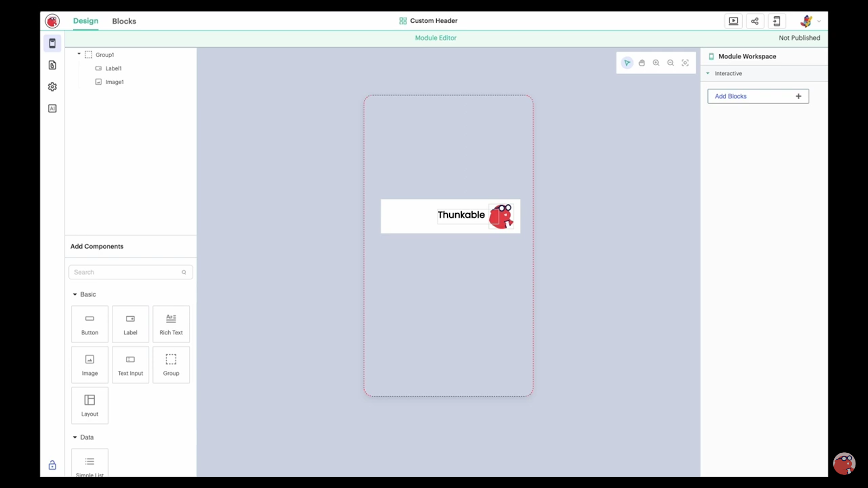This screenshot has width=868, height=488.
Task: Open project Settings via the gear icon
Action: click(x=52, y=86)
